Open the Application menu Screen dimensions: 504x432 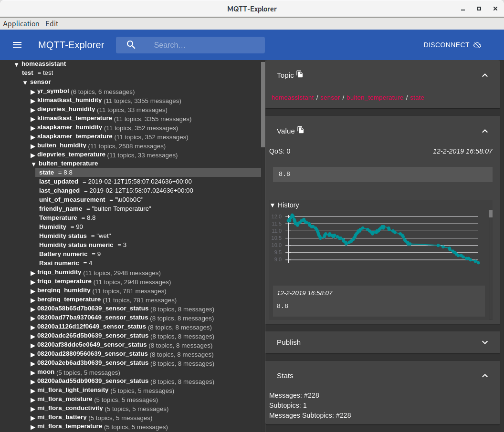coord(21,24)
